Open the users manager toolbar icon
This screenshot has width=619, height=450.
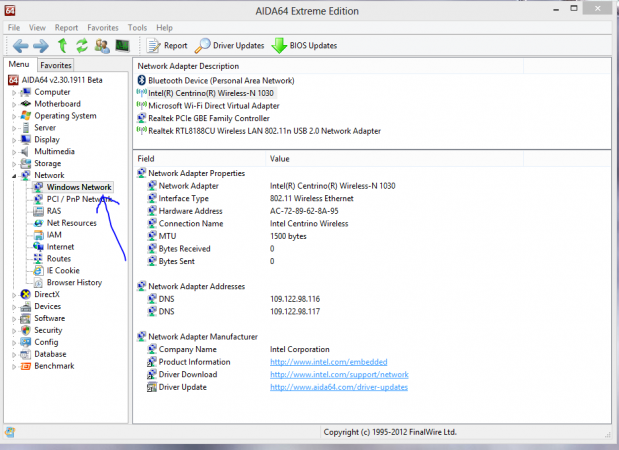point(102,46)
